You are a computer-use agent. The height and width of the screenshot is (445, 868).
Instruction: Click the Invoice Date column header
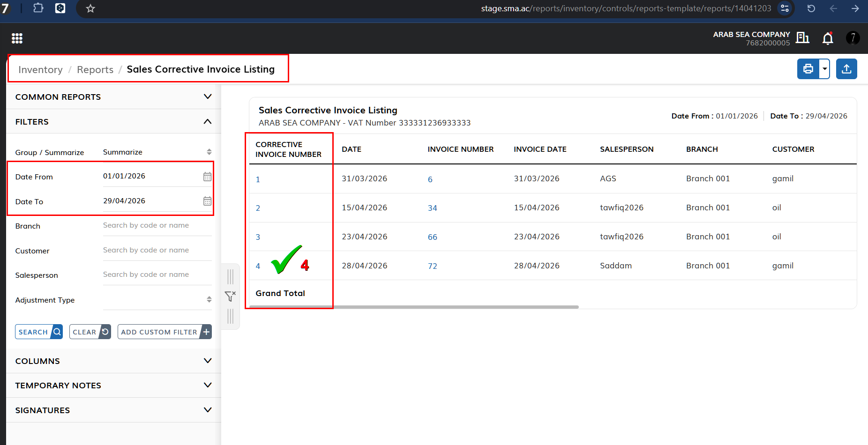(540, 149)
